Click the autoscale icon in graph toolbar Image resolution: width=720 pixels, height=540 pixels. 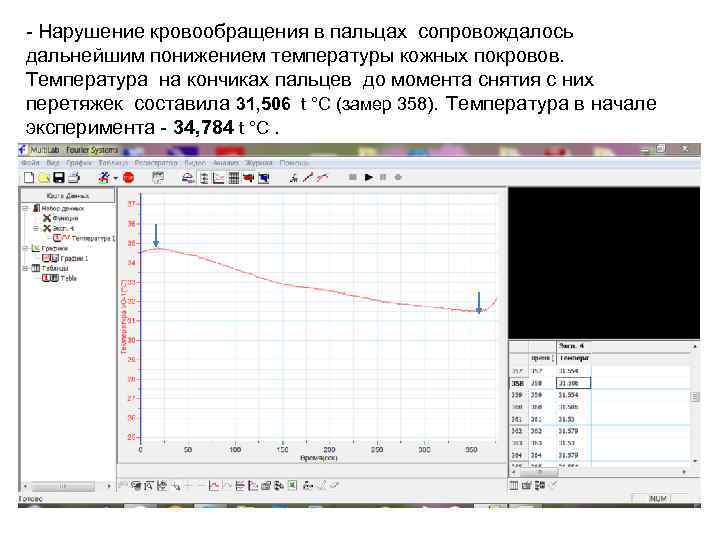coord(162,486)
